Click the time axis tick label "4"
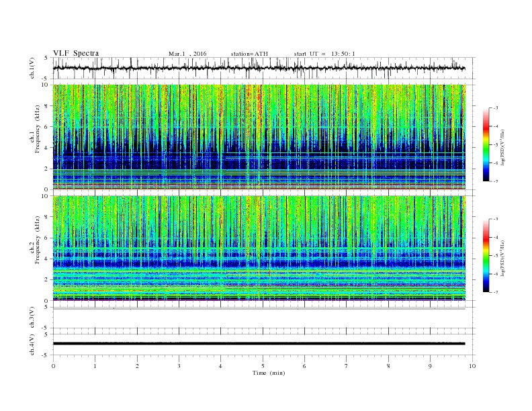This screenshot has width=532, height=411. click(220, 366)
